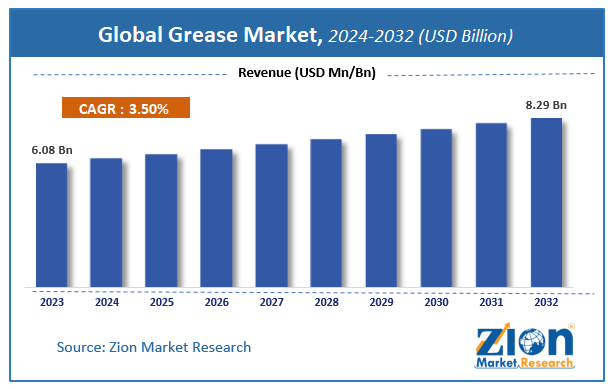Click the Global Grease Market title
Viewport: 611px width, 389px height.
[x=210, y=34]
